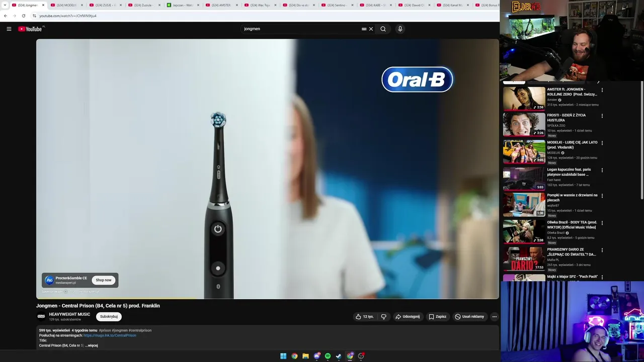Open options for PRAWDZIWY DARIO video
This screenshot has height=362, width=644.
tap(602, 250)
